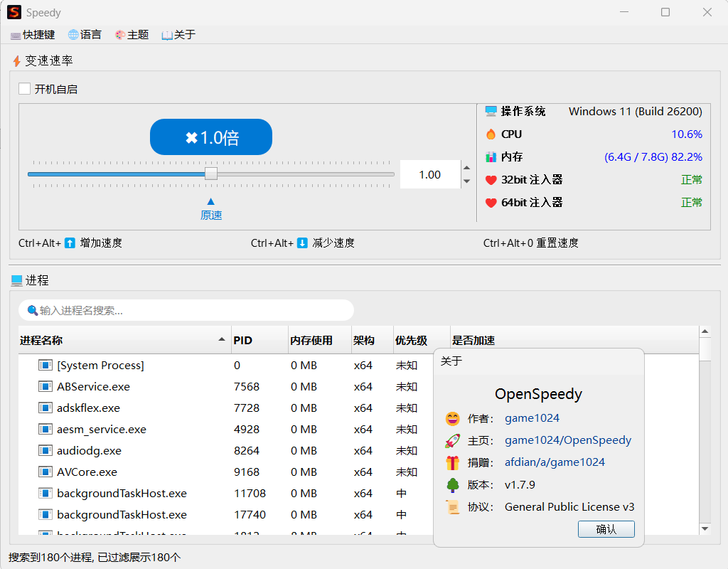Click the process name search field
Image resolution: width=728 pixels, height=569 pixels.
coord(186,310)
